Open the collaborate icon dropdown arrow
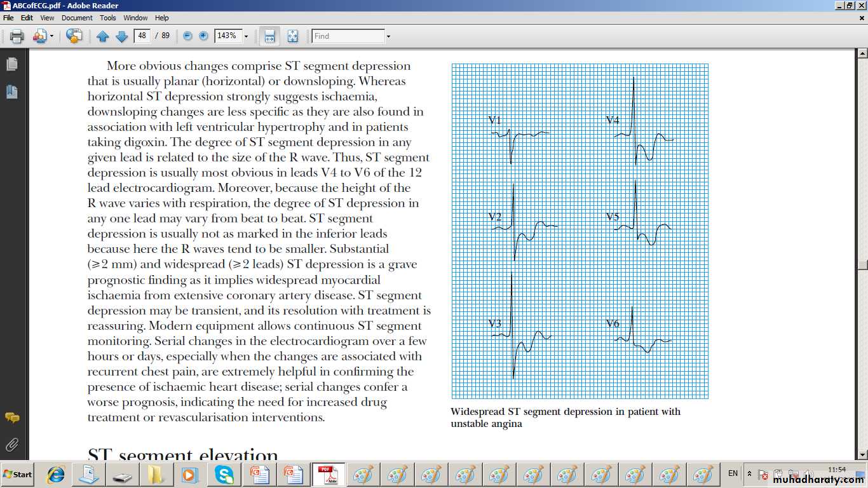868x488 pixels. pyautogui.click(x=52, y=36)
